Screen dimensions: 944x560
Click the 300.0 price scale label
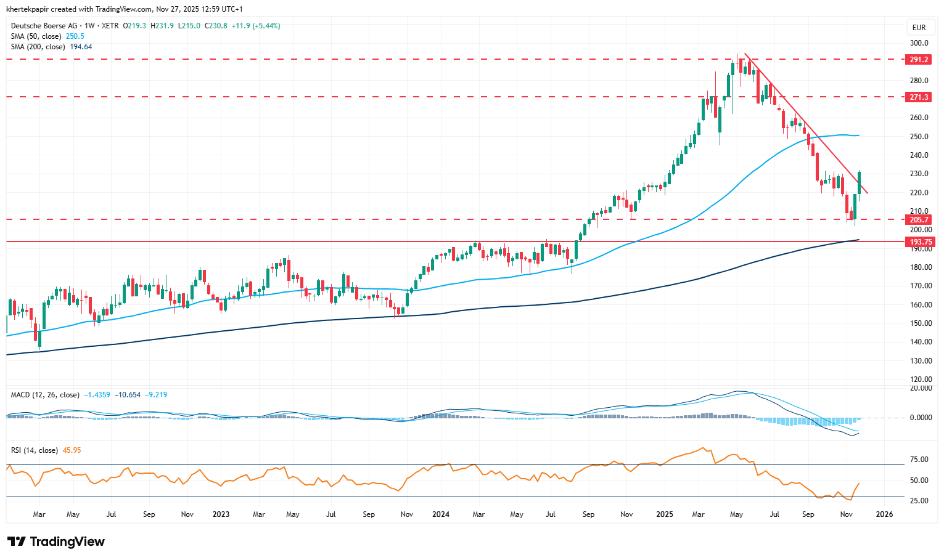tap(919, 43)
